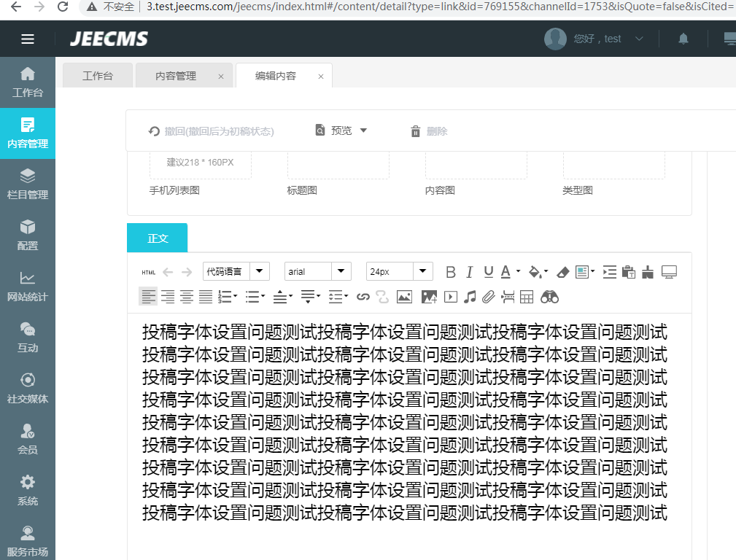Image resolution: width=736 pixels, height=560 pixels.
Task: Click the 预览 preview button
Action: [x=341, y=131]
